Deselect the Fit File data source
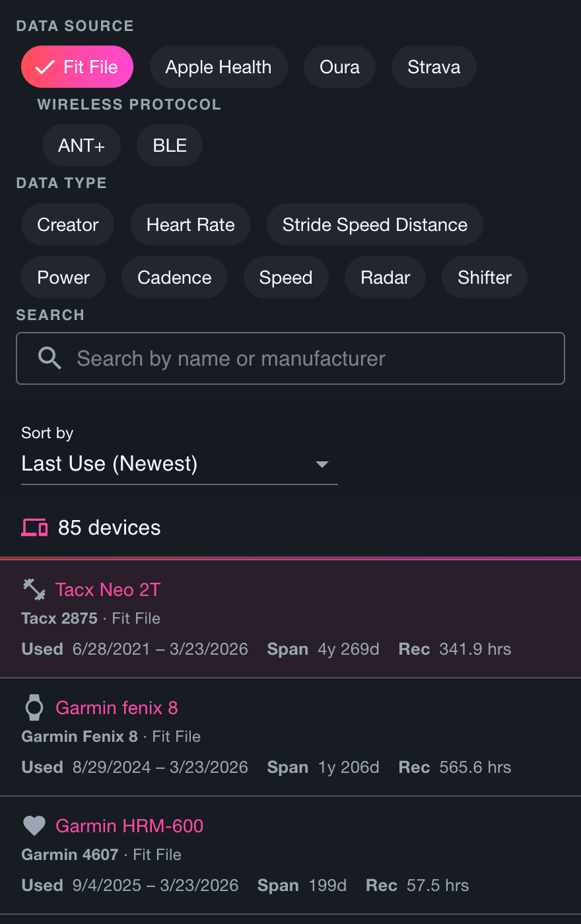The width and height of the screenshot is (581, 924). (77, 66)
